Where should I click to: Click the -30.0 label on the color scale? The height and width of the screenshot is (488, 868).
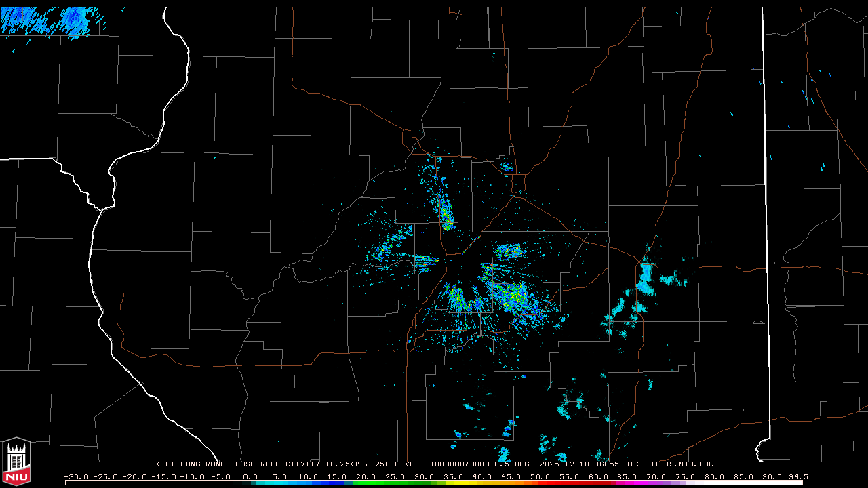[76, 476]
